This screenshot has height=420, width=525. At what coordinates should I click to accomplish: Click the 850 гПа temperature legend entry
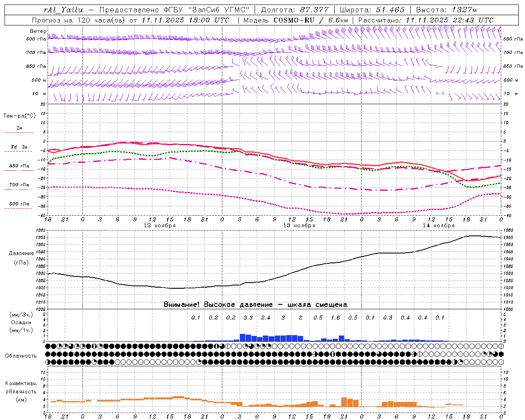19,168
